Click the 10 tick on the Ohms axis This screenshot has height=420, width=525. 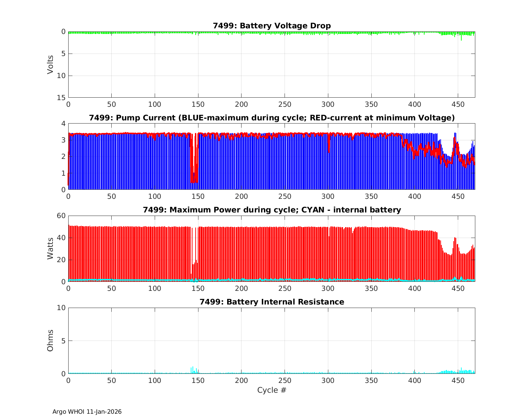click(61, 308)
